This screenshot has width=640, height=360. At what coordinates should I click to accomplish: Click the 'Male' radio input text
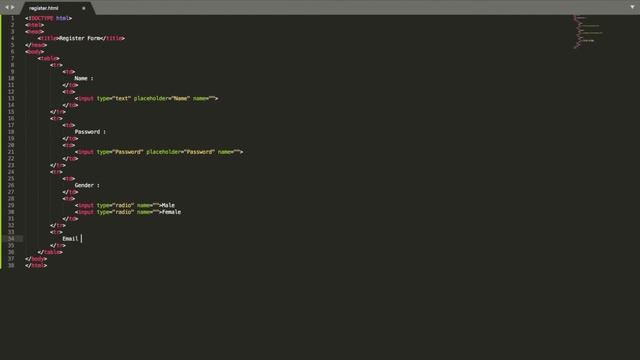[168, 205]
